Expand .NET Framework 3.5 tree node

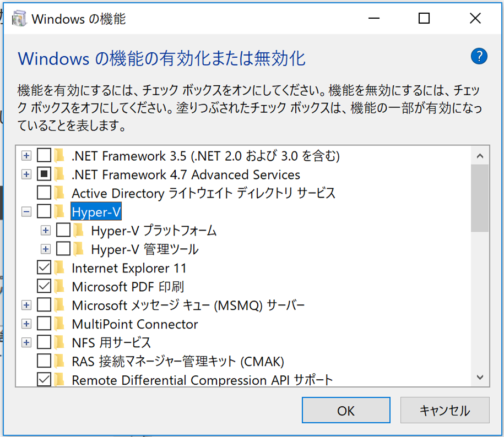point(26,156)
